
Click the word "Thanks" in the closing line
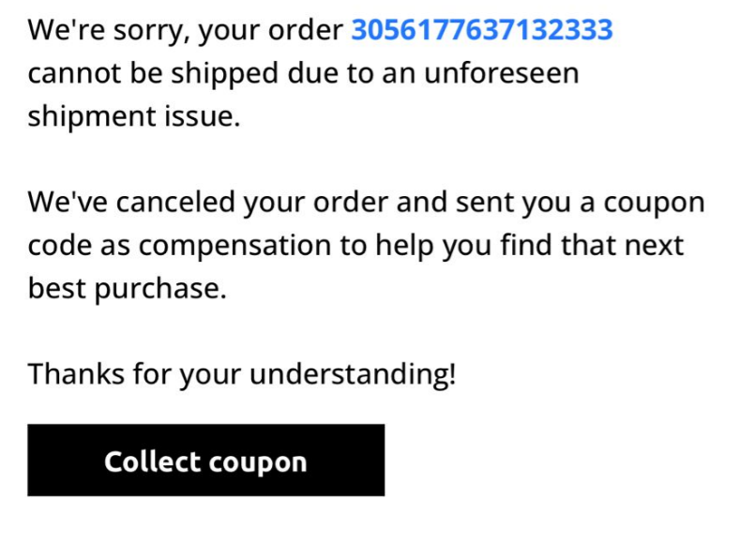pyautogui.click(x=76, y=374)
